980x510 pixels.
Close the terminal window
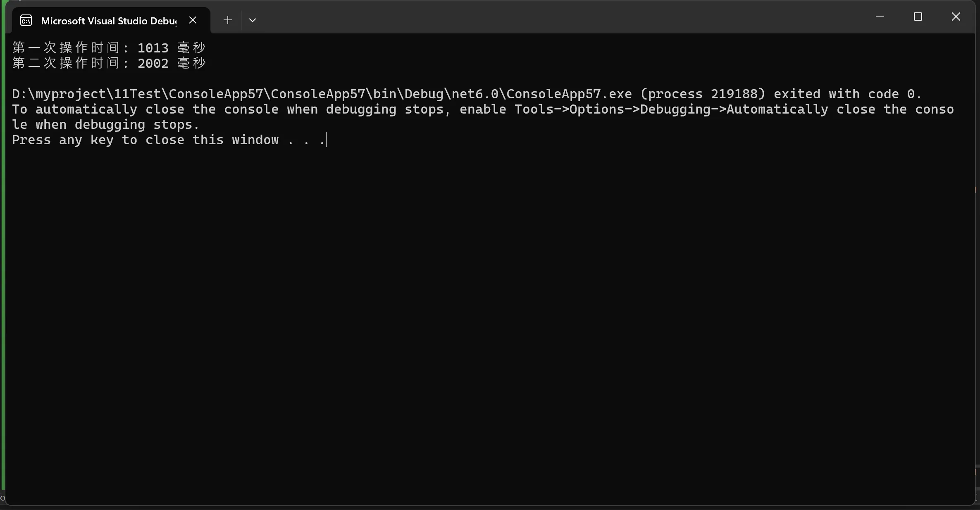tap(956, 17)
